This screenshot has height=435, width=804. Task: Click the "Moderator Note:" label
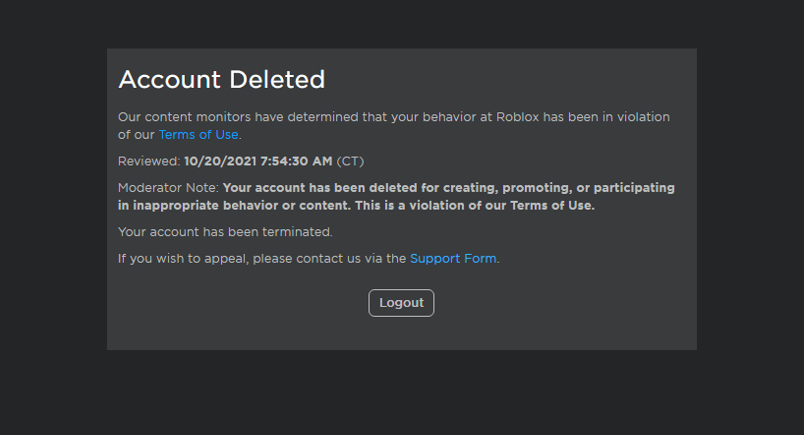pos(169,188)
